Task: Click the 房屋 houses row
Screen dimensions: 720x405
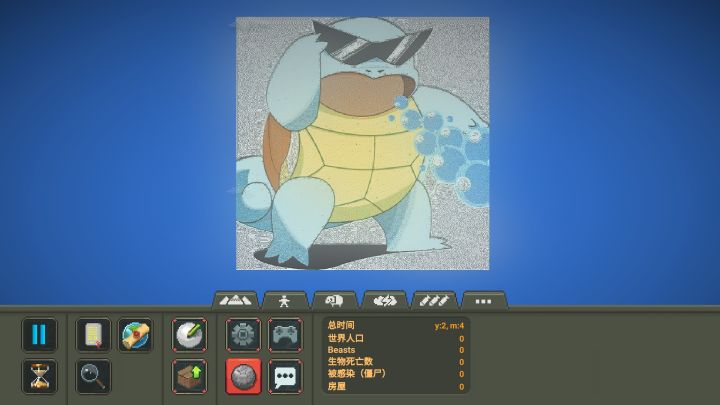Action: click(x=396, y=387)
